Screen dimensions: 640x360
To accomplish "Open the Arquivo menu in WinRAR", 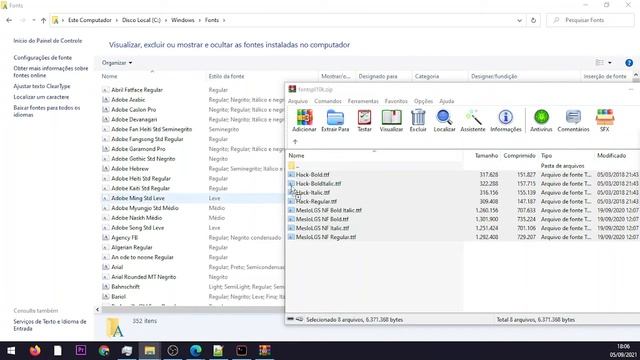I will click(298, 101).
